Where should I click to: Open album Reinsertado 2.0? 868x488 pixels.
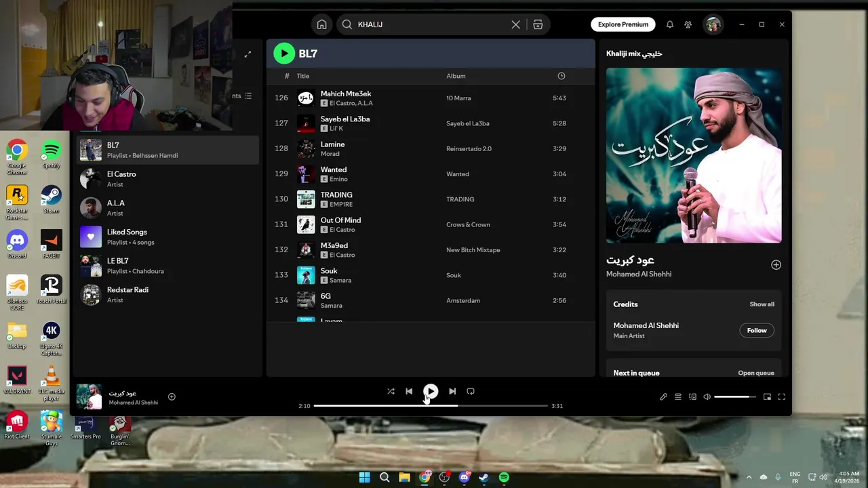(469, 148)
